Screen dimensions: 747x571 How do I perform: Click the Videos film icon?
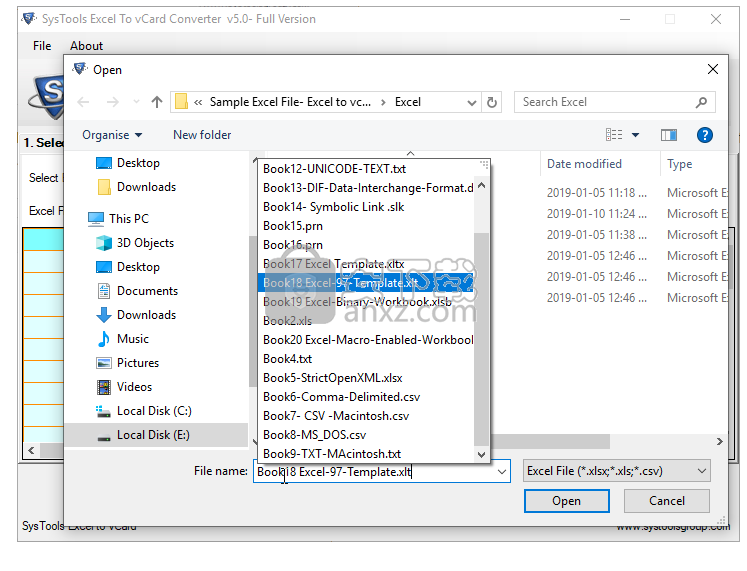103,387
